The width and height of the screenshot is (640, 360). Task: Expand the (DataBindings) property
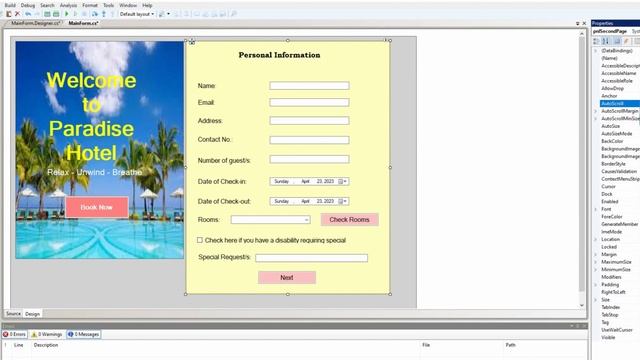tap(596, 51)
